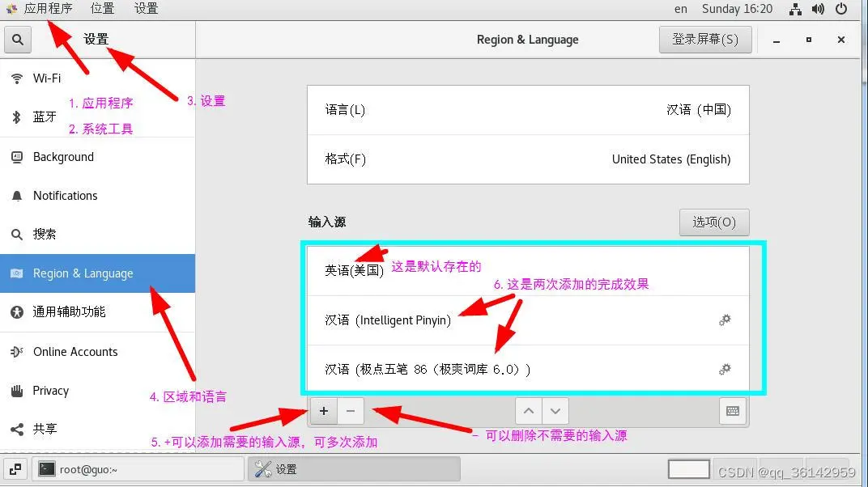This screenshot has width=868, height=487.
Task: Click the show-desktop icon in taskbar
Action: [15, 470]
